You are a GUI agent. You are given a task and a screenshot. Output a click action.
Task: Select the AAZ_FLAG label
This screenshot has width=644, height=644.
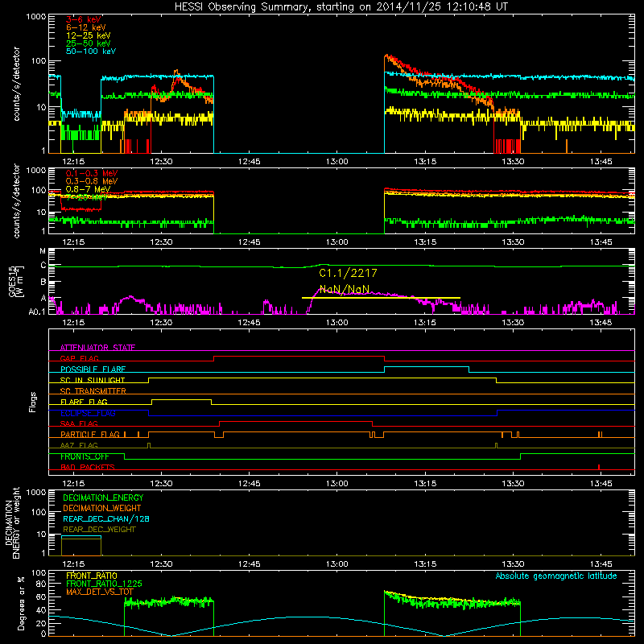tap(79, 445)
